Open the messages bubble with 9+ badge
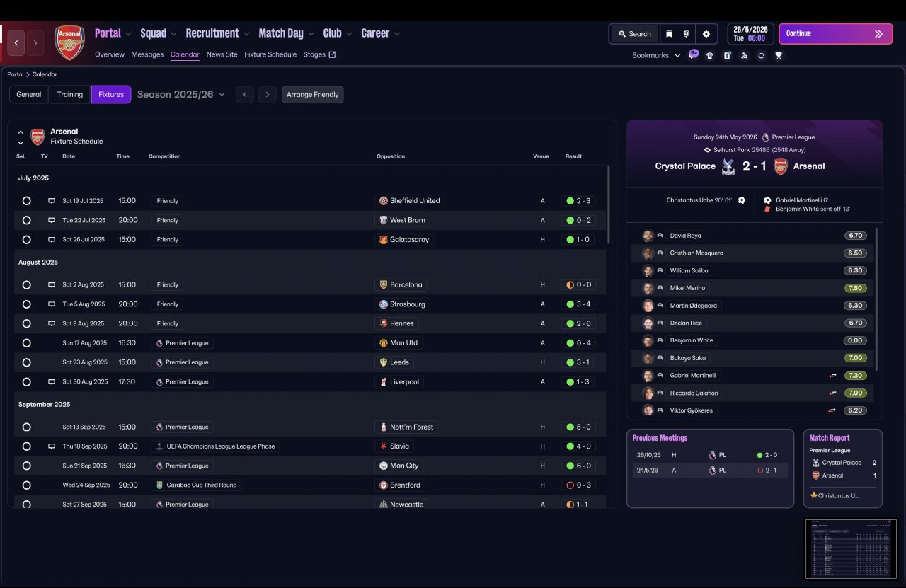 pyautogui.click(x=694, y=54)
